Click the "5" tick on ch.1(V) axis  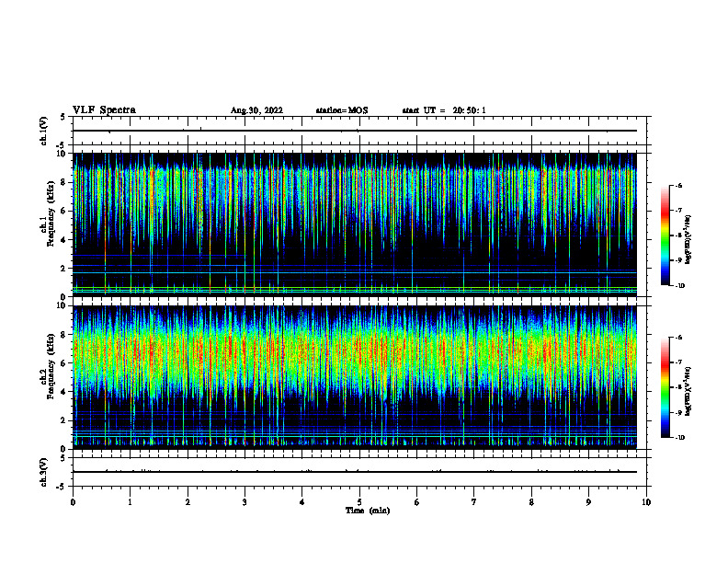coord(63,117)
